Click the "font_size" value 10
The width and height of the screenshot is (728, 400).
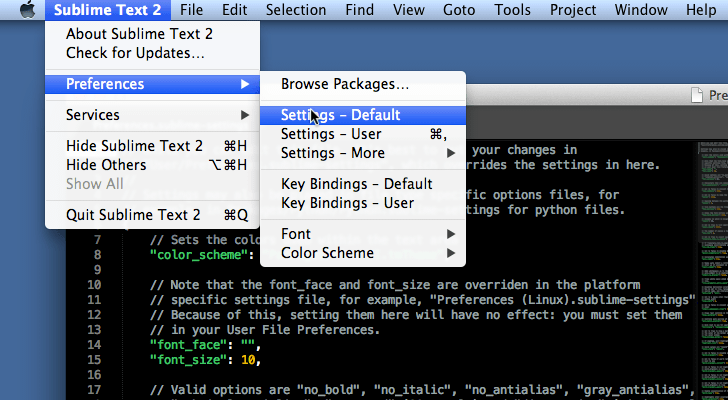click(x=248, y=360)
